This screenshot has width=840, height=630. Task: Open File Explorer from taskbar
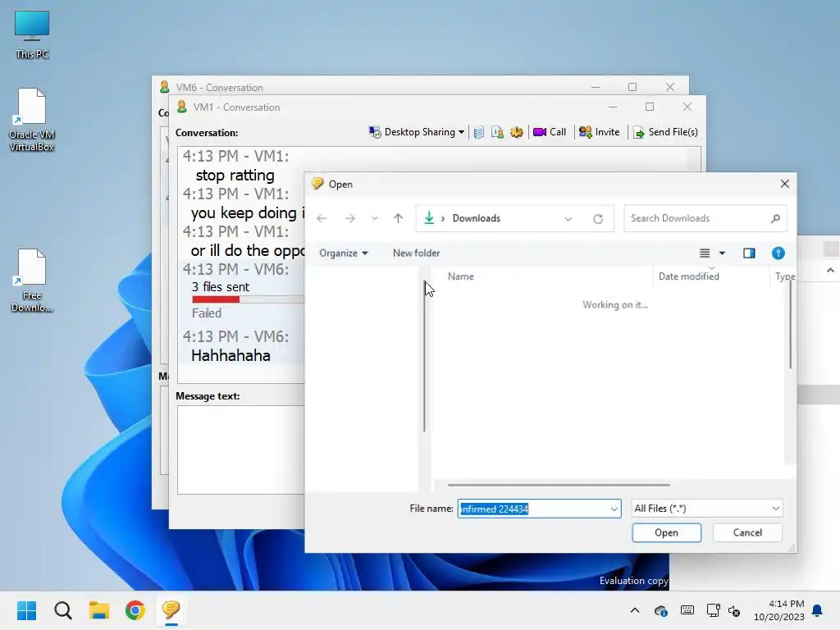tap(99, 610)
